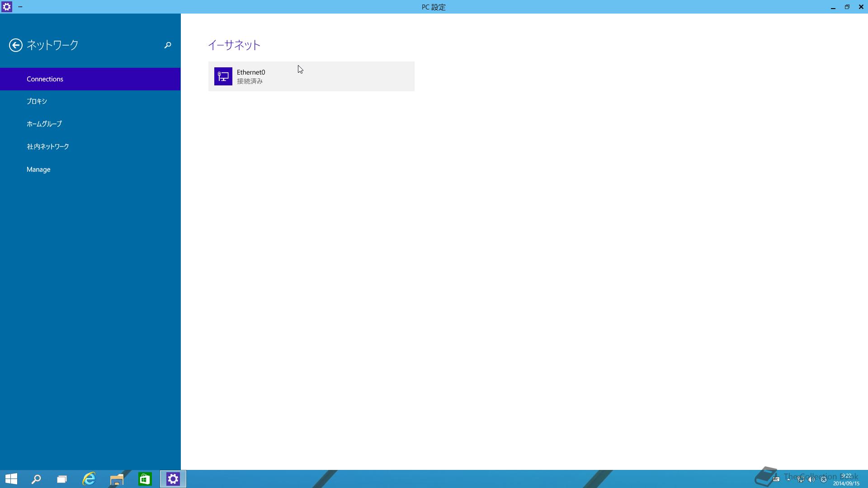Click the イーサネット heading
The height and width of the screenshot is (488, 868).
click(234, 45)
